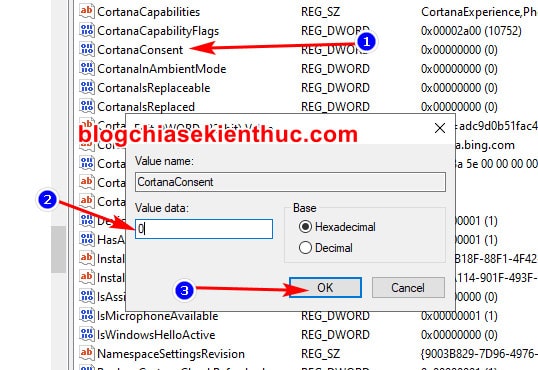The image size is (538, 370).
Task: Click the Value data input field
Action: click(x=204, y=229)
